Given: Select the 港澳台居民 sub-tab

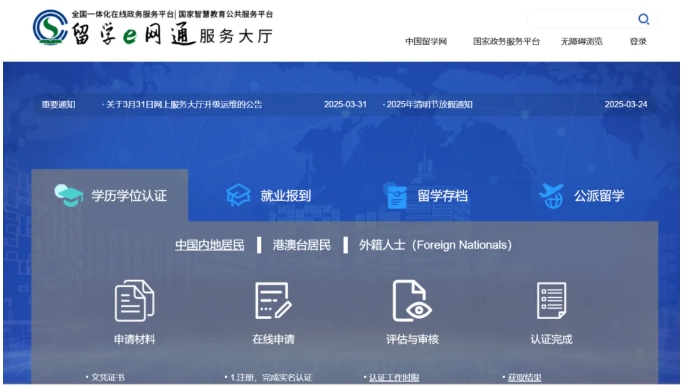Looking at the screenshot, I should [301, 245].
